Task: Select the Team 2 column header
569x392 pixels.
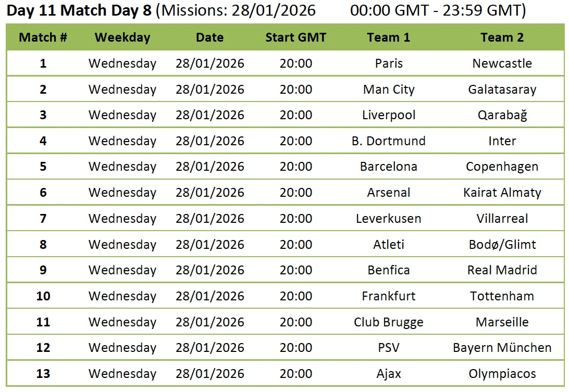Action: click(502, 37)
